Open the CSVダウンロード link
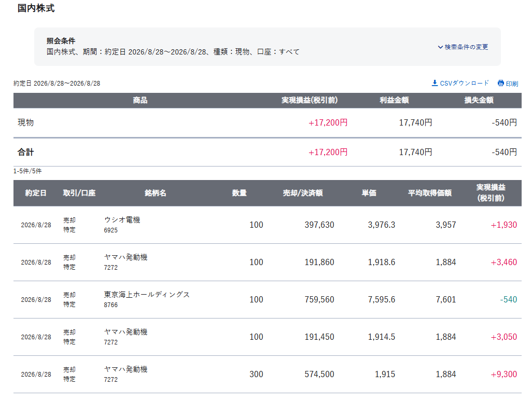Image resolution: width=532 pixels, height=401 pixels. [464, 83]
